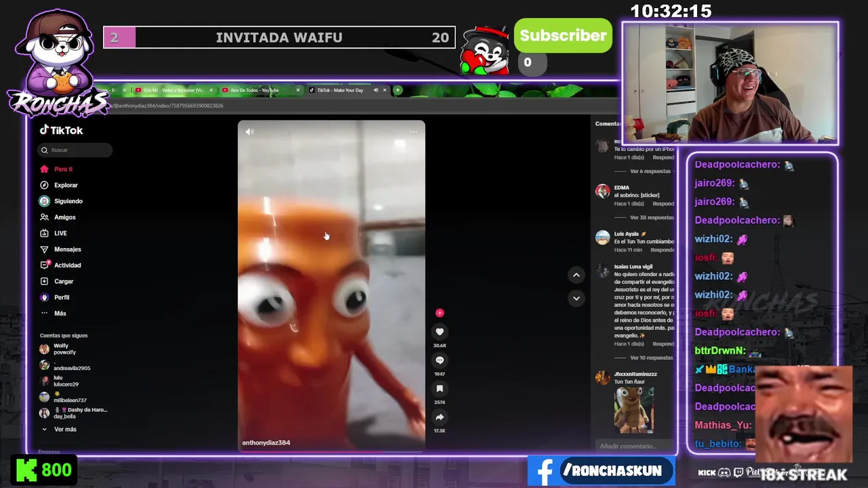Open the Amigos section

(64, 217)
